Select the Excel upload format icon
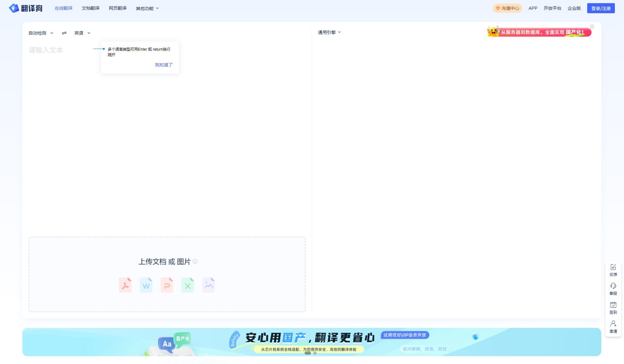624x364 pixels. pyautogui.click(x=188, y=285)
